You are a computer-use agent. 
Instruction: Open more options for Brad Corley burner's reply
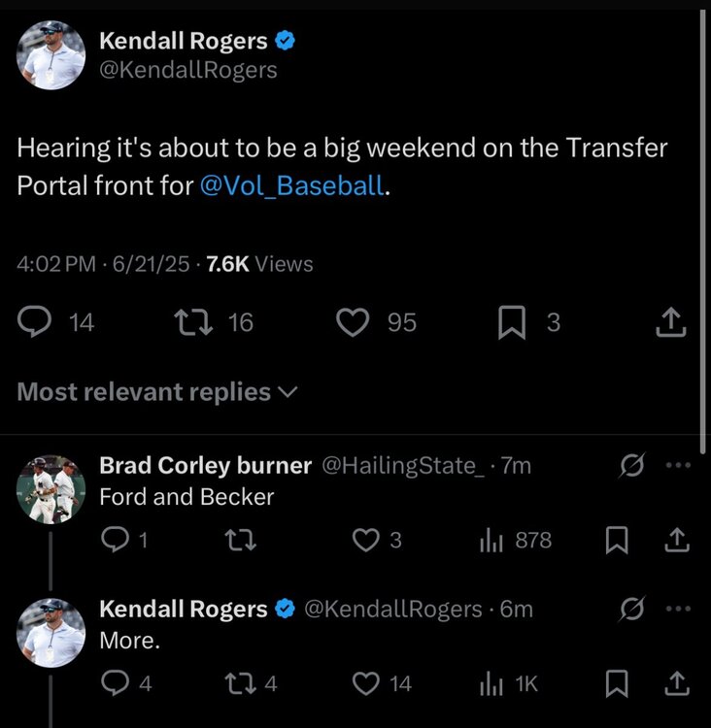(x=677, y=466)
